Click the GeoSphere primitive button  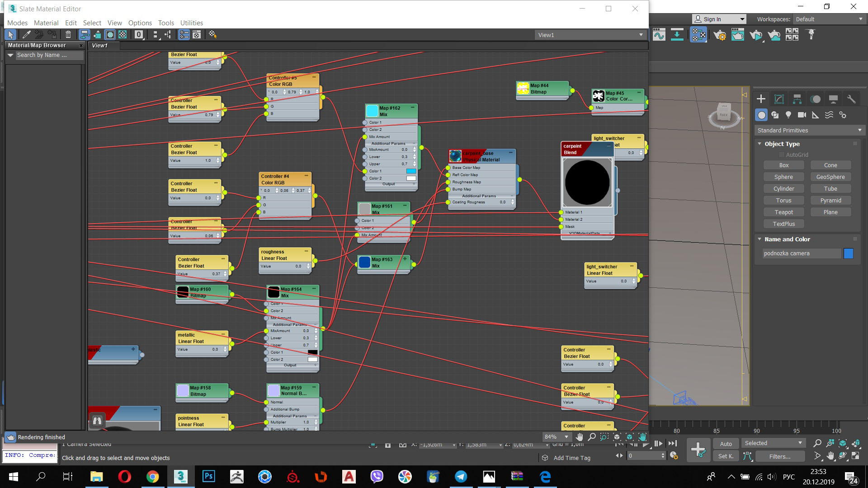(830, 177)
